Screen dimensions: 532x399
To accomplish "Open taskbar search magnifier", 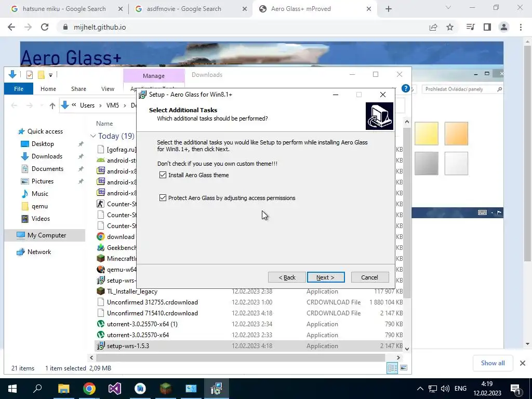I will [x=37, y=389].
